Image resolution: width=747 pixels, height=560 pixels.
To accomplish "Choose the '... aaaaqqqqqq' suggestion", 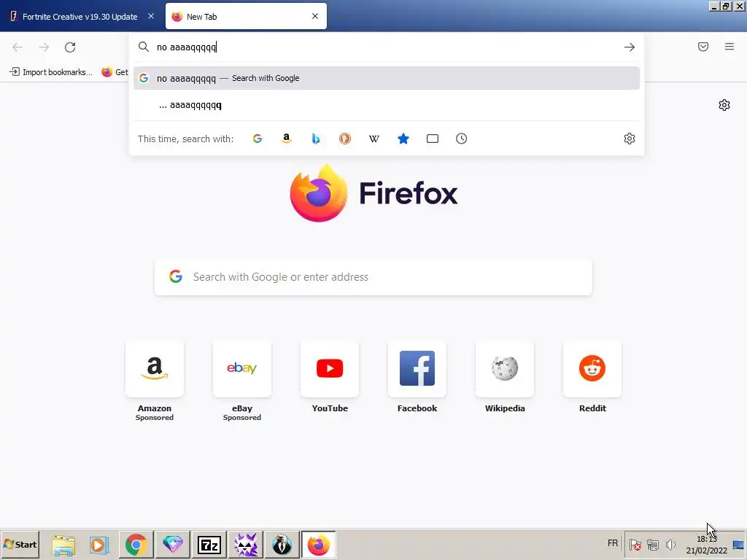I will (387, 105).
